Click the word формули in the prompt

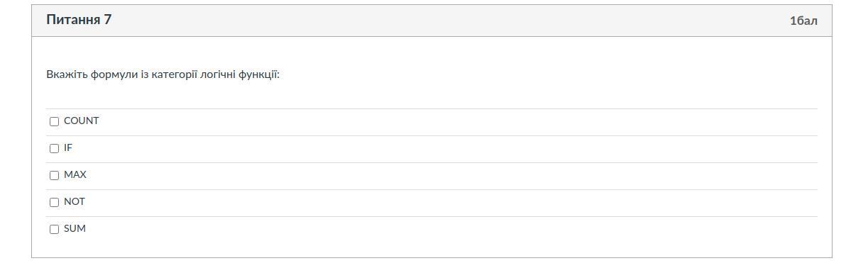114,74
